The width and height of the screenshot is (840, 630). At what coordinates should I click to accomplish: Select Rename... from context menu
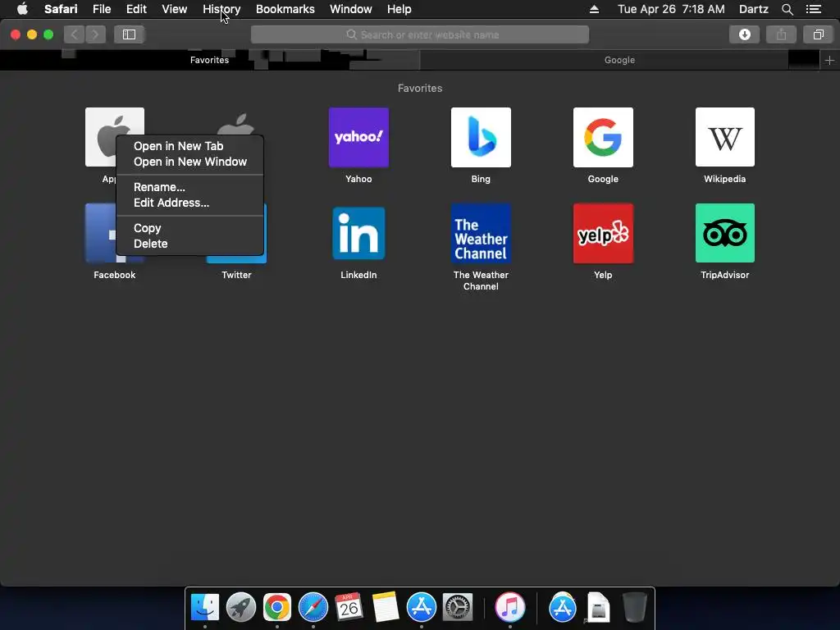pyautogui.click(x=189, y=187)
